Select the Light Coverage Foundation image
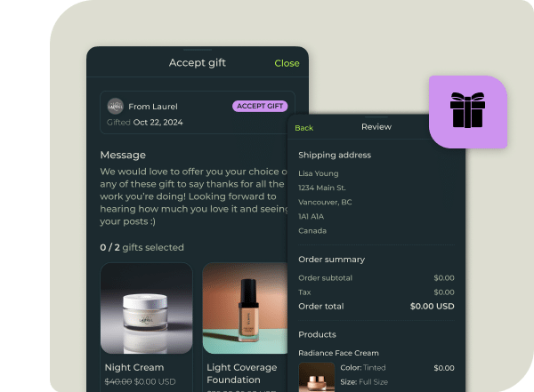534x392 pixels. pyautogui.click(x=246, y=308)
